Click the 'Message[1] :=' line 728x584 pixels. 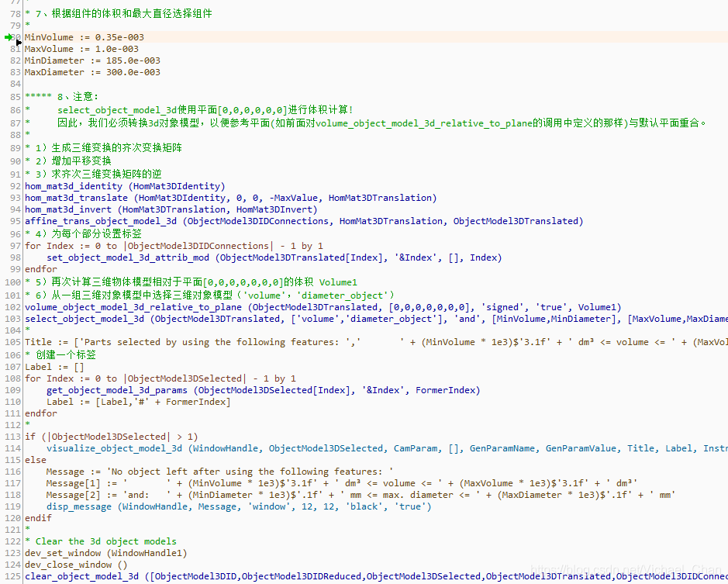[342, 483]
